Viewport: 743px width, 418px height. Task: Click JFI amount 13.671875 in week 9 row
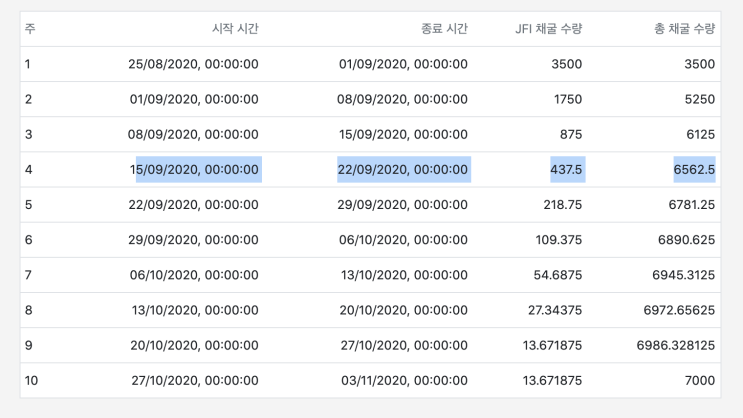pyautogui.click(x=552, y=345)
